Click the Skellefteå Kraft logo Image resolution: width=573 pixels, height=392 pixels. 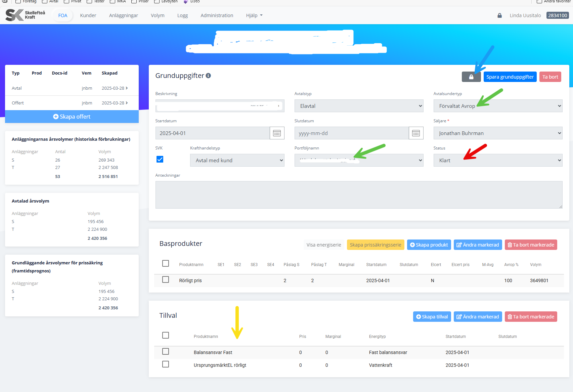26,15
